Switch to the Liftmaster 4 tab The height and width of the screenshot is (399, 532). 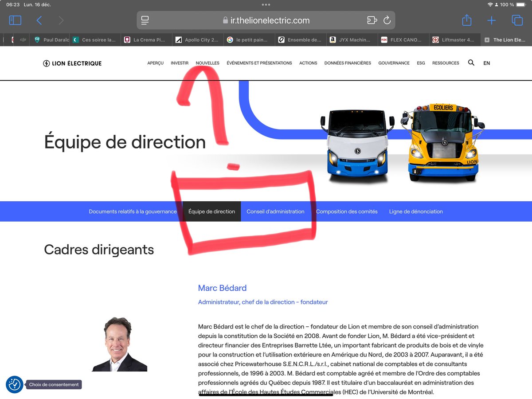click(455, 40)
